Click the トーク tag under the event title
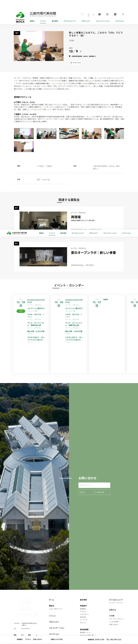The width and height of the screenshot is (138, 644). [72, 40]
